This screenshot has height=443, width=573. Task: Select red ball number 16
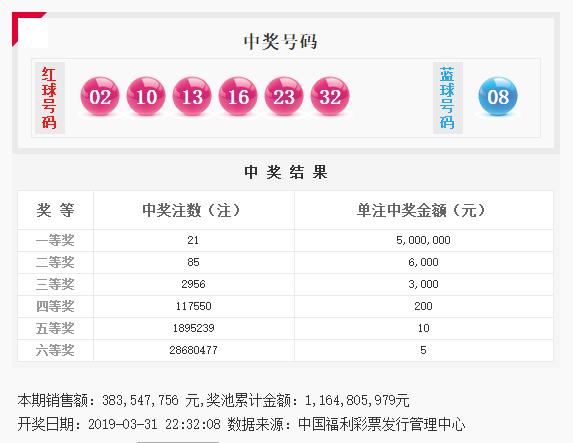tap(238, 96)
